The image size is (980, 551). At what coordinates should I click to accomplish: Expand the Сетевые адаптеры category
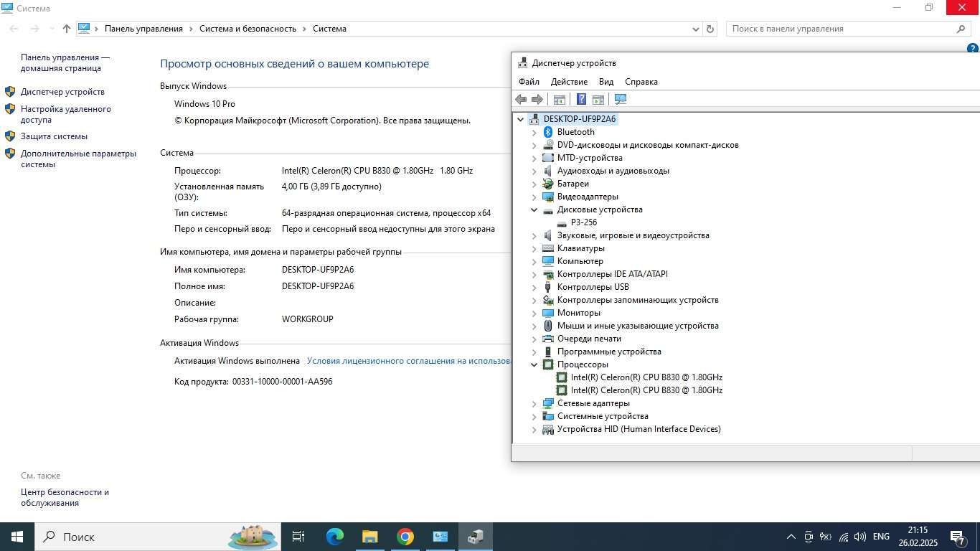click(x=534, y=403)
